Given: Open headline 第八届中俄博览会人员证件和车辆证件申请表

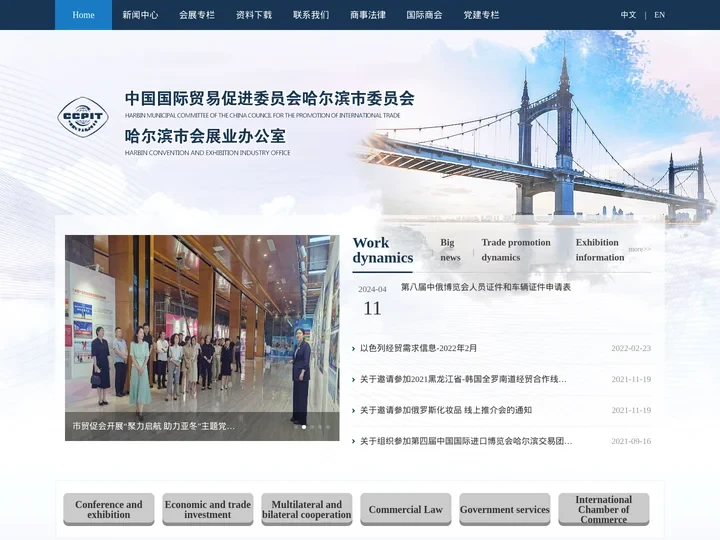Looking at the screenshot, I should [486, 287].
